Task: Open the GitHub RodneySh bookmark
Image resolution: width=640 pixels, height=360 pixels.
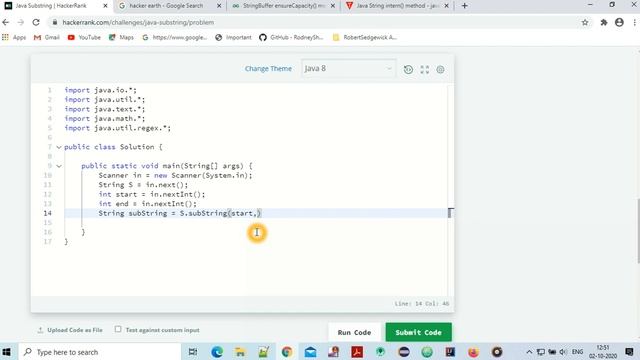Action: pos(291,37)
